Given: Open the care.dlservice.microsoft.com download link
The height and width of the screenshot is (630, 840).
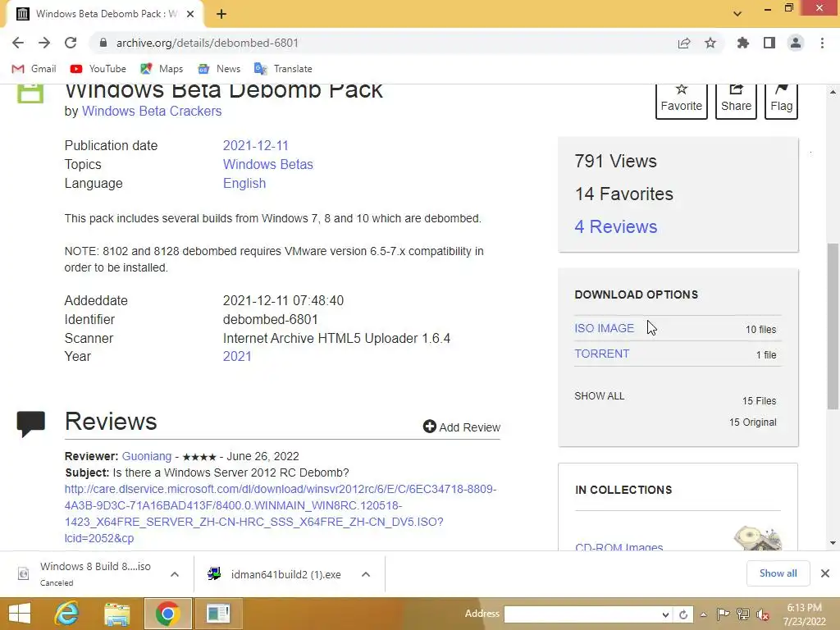Looking at the screenshot, I should pyautogui.click(x=281, y=514).
